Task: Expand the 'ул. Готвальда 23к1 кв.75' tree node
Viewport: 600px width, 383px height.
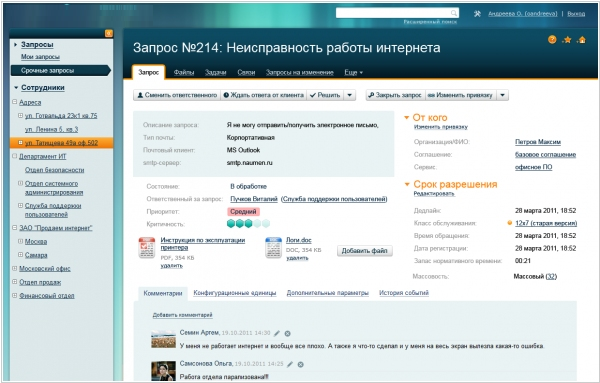Action: [21, 115]
